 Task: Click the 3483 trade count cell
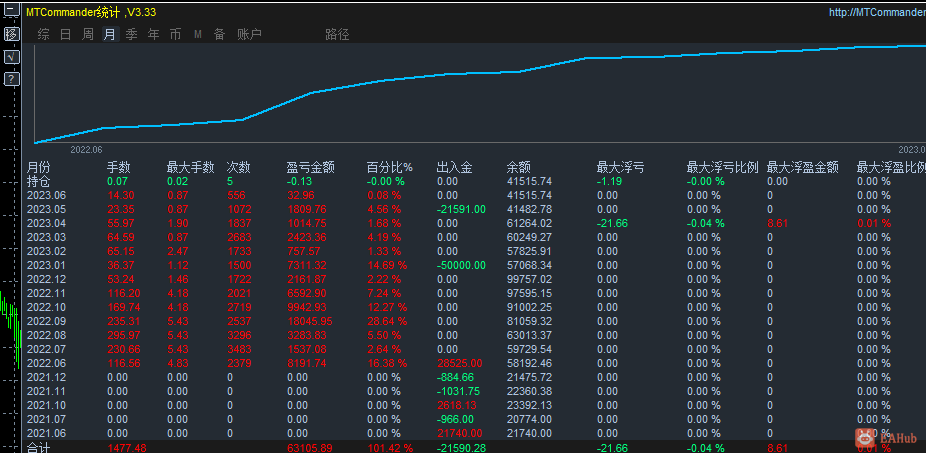pyautogui.click(x=239, y=350)
